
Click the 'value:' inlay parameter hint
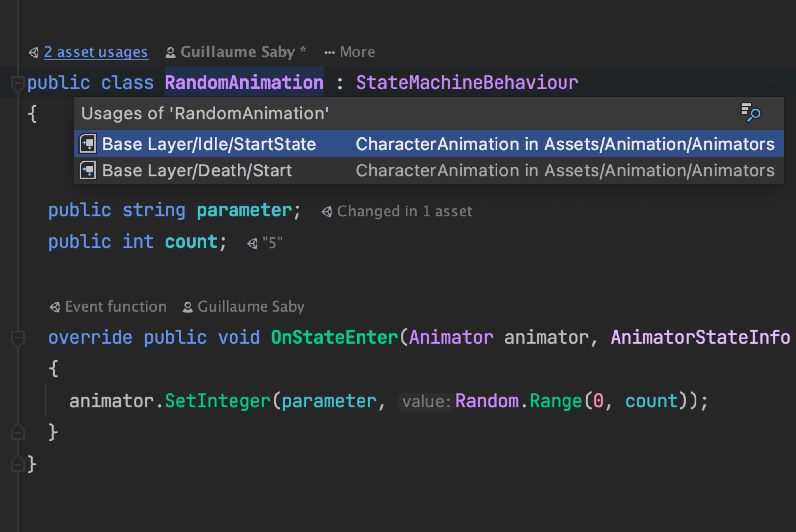pyautogui.click(x=426, y=402)
